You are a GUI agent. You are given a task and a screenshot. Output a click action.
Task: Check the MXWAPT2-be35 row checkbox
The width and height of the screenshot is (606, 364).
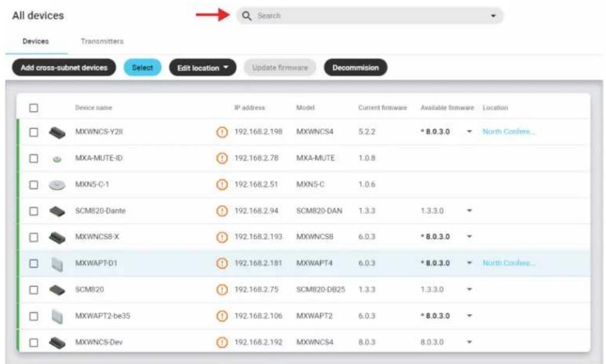[34, 316]
